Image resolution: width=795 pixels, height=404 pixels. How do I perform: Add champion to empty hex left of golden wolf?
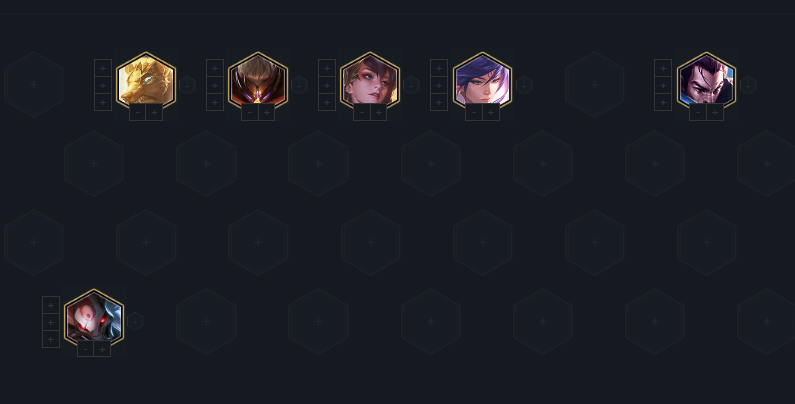click(34, 85)
